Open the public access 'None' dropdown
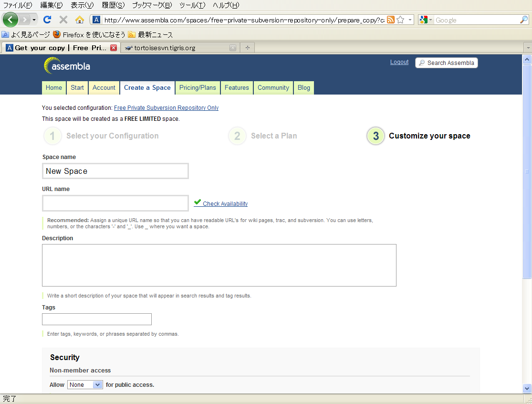Viewport: 532px width, 404px height. [85, 384]
